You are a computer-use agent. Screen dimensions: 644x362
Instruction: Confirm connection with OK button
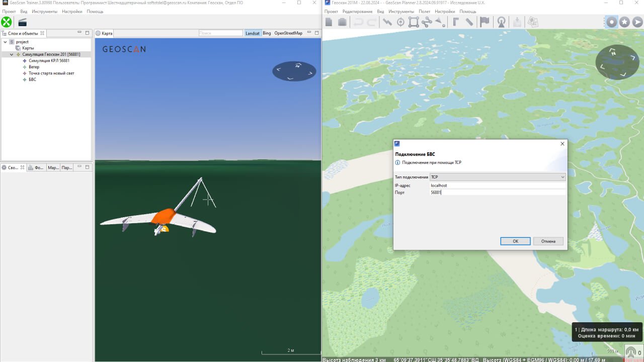(515, 241)
